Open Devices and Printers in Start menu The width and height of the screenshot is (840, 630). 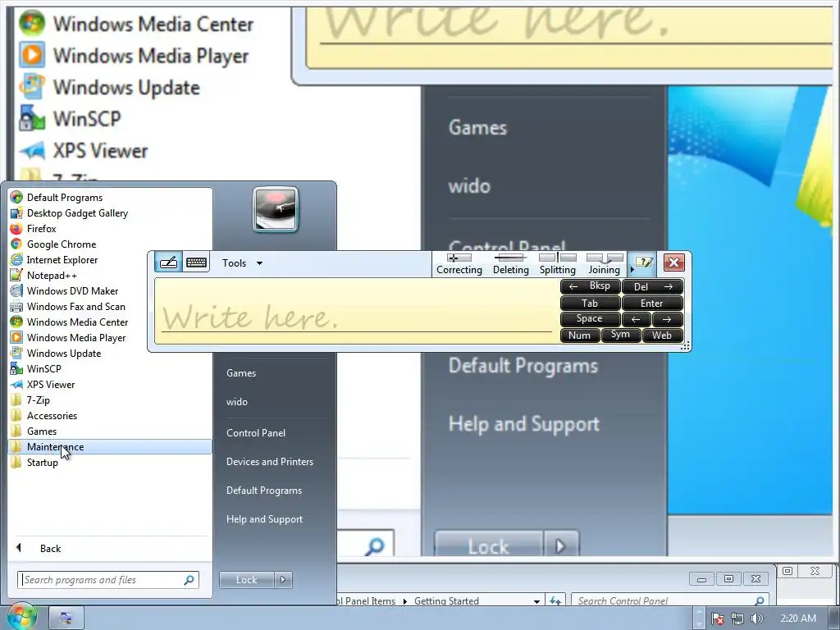[269, 462]
